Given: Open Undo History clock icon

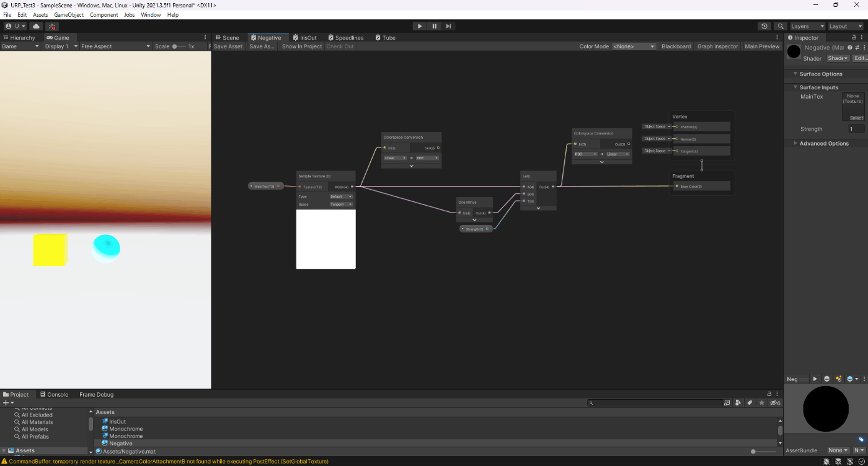Looking at the screenshot, I should click(x=764, y=27).
